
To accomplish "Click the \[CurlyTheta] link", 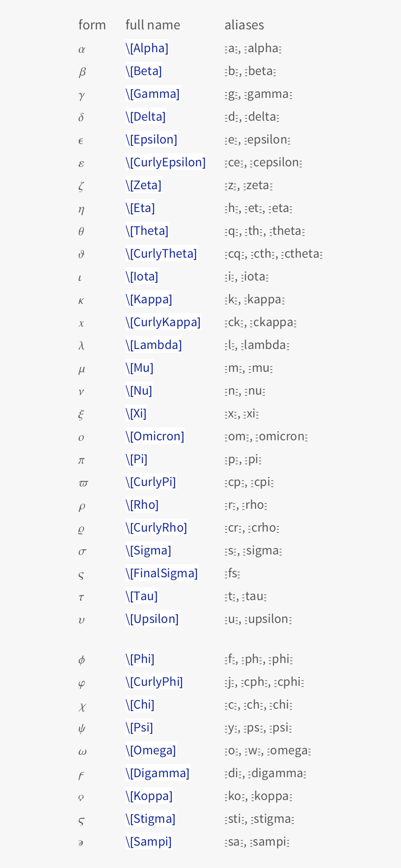I will coord(161,253).
